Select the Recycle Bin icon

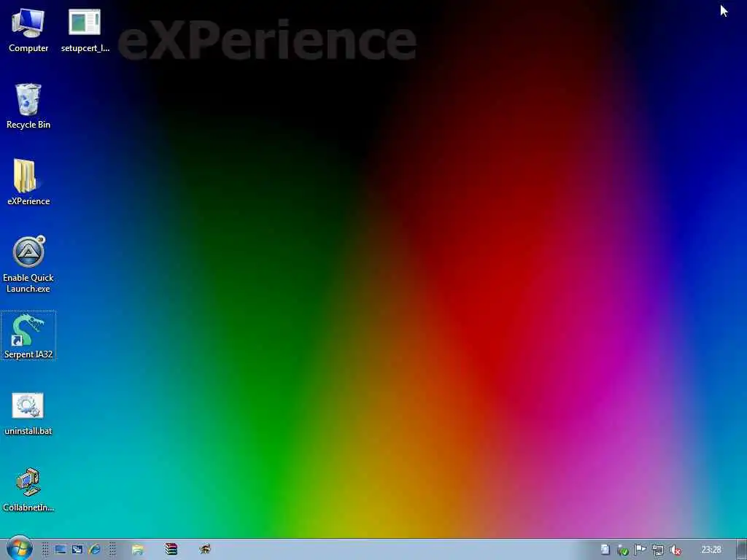28,99
